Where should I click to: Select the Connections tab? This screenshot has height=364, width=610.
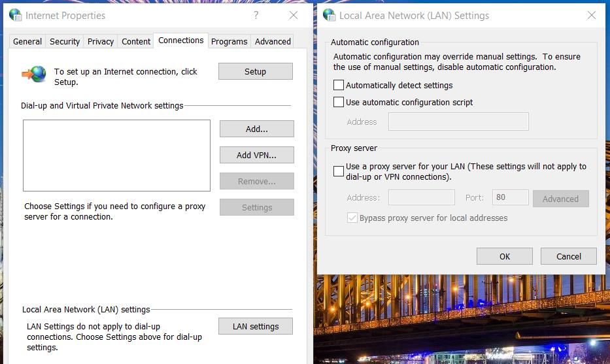(181, 41)
